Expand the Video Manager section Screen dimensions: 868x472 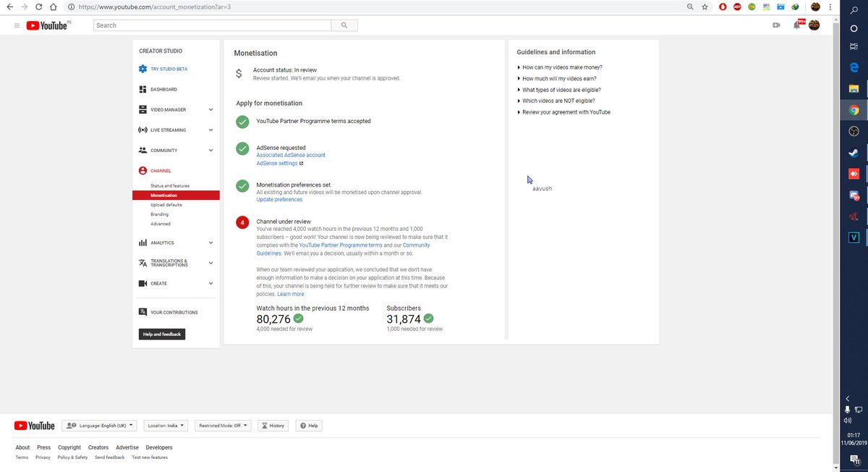[210, 109]
